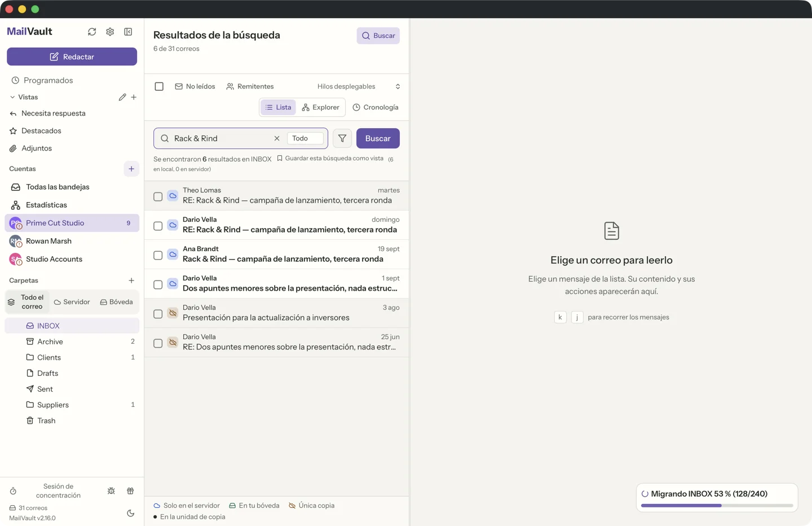Switch to dark mode with moon icon
This screenshot has height=526, width=812.
[x=130, y=513]
